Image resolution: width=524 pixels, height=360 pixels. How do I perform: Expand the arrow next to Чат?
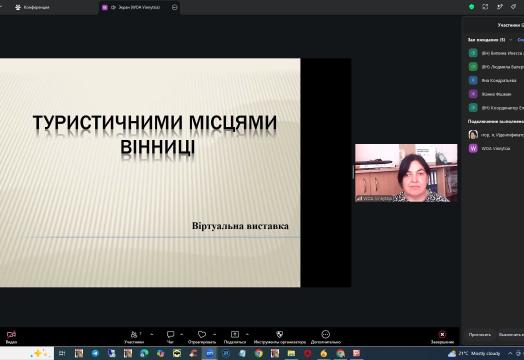(182, 334)
